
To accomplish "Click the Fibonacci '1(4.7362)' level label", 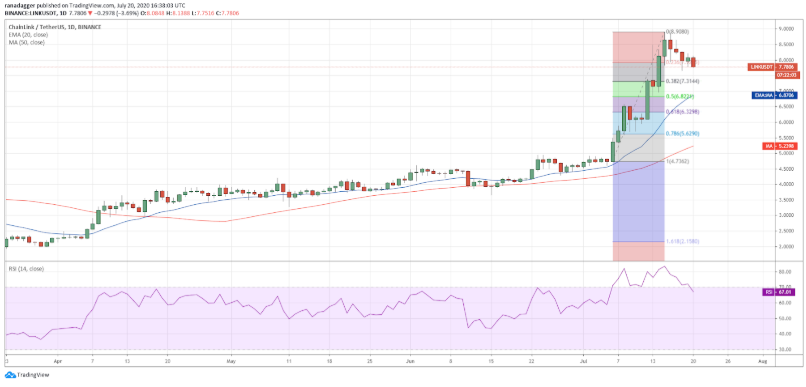I will click(677, 161).
